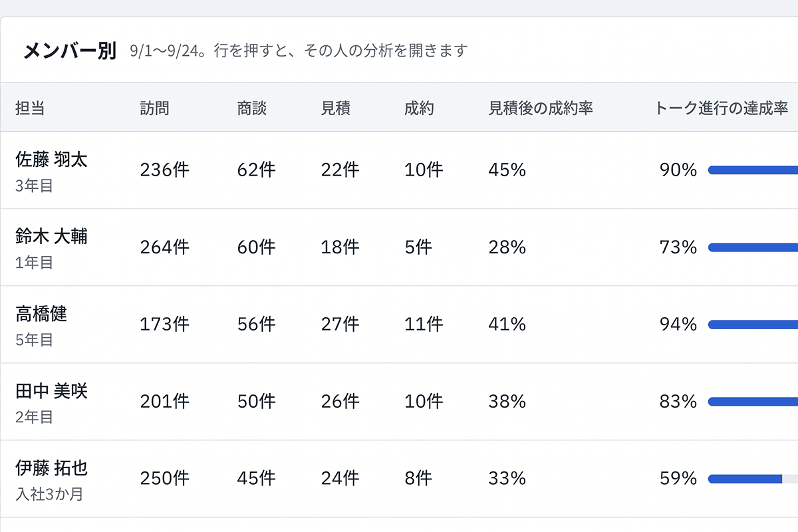
Task: Click the 見積 column header
Action: point(336,108)
